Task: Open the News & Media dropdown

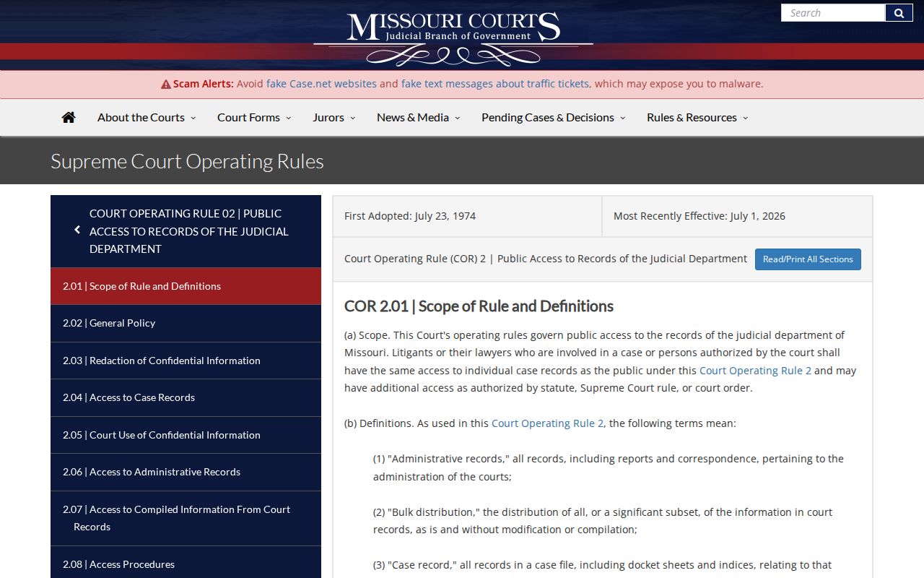Action: tap(418, 117)
